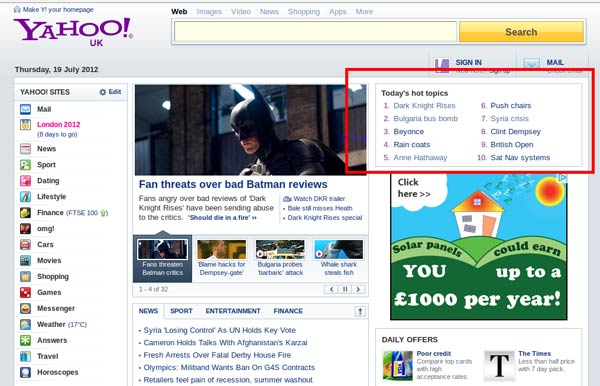Select Whale shark steals fish thumbnail
This screenshot has height=386, width=600.
(339, 258)
